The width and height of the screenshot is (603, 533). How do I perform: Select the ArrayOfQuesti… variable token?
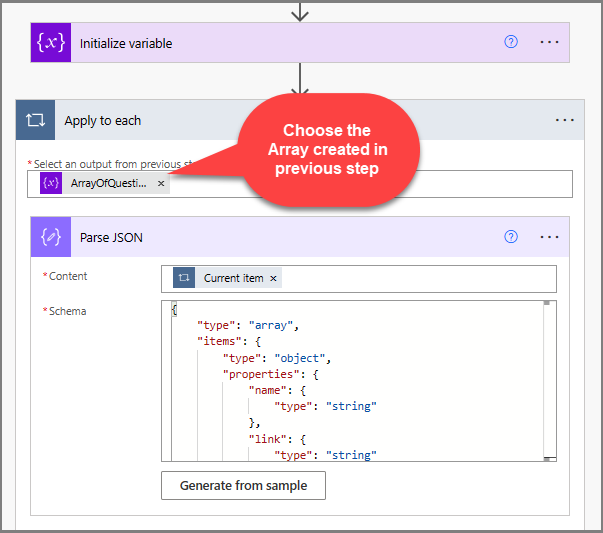coord(109,183)
